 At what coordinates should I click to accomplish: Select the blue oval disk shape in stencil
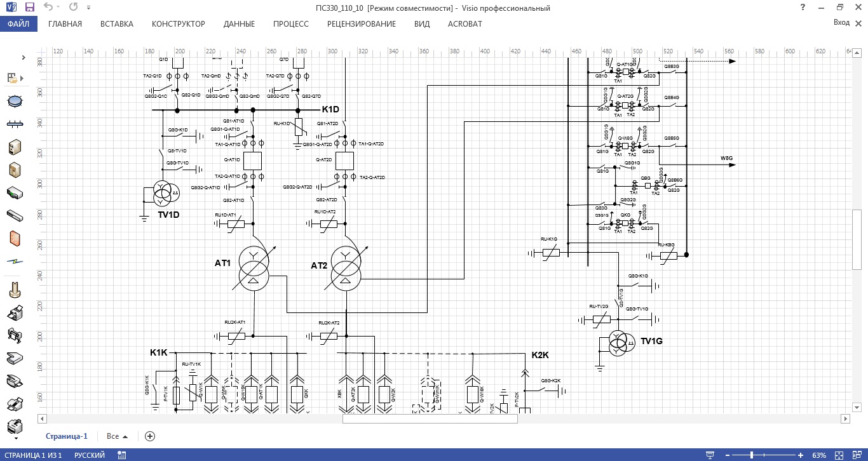tap(15, 100)
